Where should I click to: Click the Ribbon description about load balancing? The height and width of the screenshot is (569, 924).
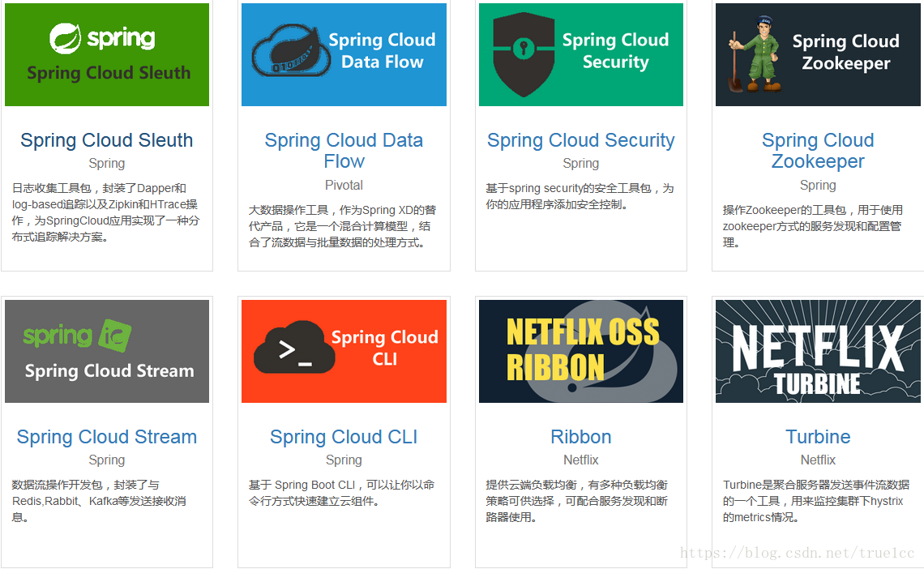point(577,501)
